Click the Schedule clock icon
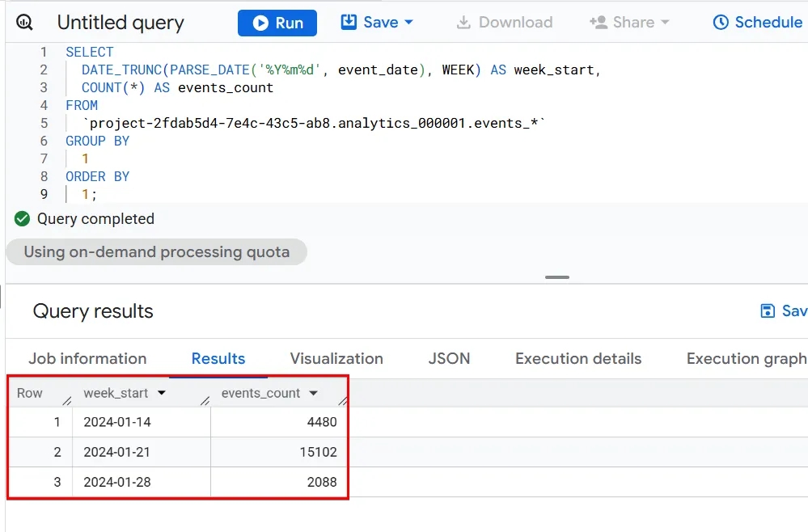 click(x=721, y=22)
